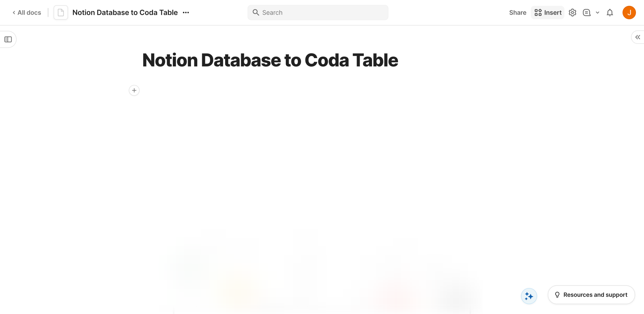This screenshot has height=314, width=644.
Task: Click the notifications bell icon
Action: 610,13
